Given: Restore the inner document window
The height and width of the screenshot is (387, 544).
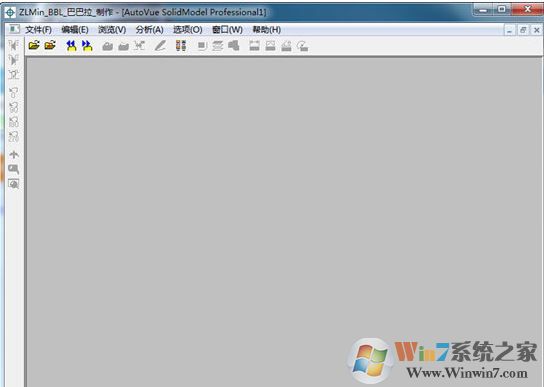Looking at the screenshot, I should [x=523, y=30].
